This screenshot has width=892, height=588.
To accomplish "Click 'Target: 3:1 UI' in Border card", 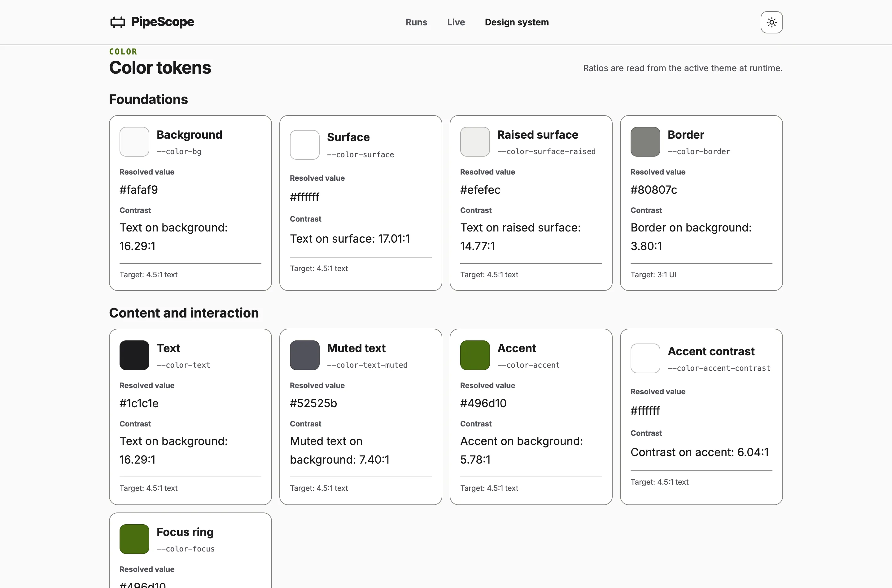I will 653,275.
